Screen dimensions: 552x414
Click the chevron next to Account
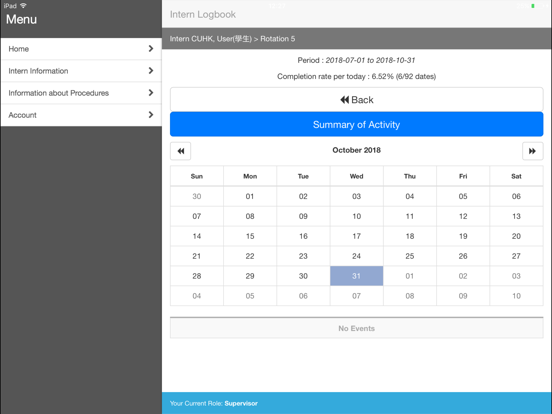151,115
